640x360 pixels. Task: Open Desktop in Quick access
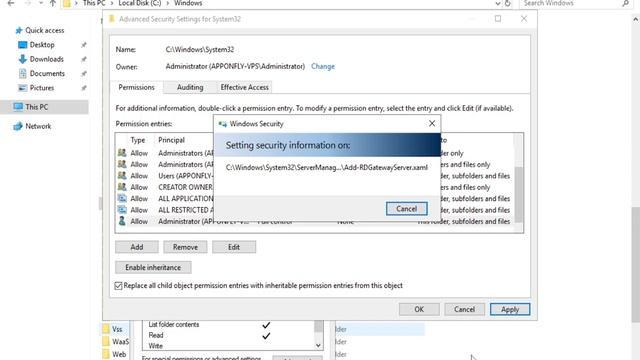tap(42, 44)
